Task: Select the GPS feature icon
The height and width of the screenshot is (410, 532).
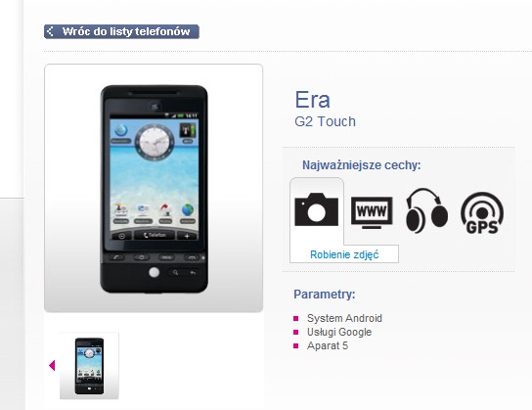Action: (482, 213)
